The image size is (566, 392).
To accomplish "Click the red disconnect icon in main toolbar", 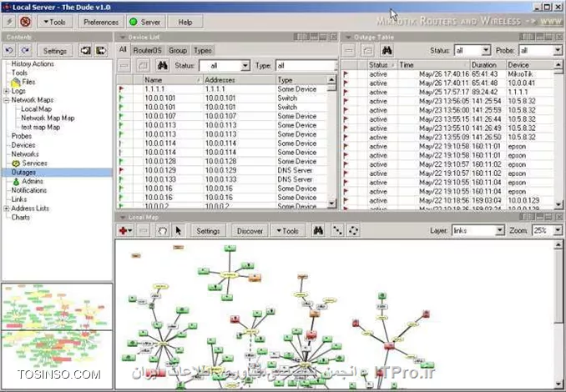I will pos(25,22).
